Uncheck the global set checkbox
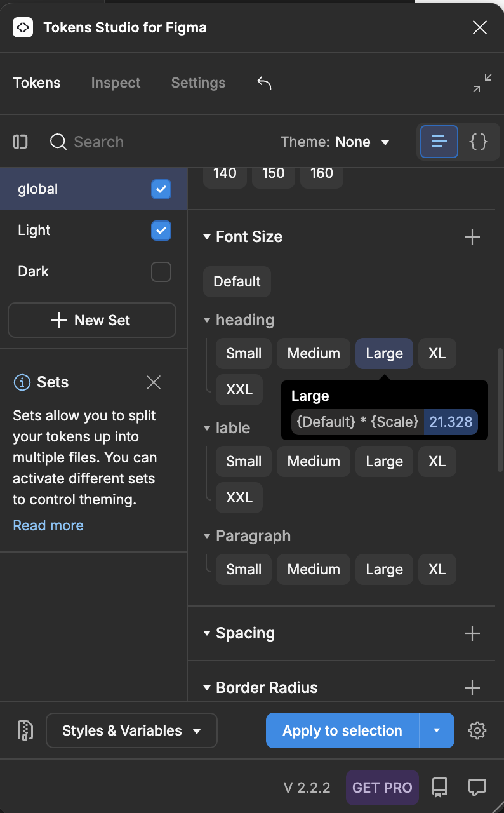 click(161, 189)
